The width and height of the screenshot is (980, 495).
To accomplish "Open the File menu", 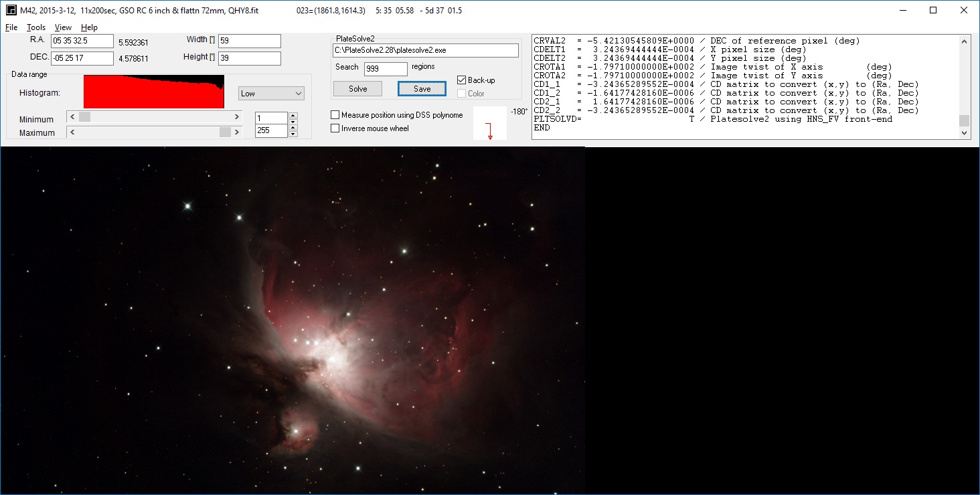I will coord(11,27).
